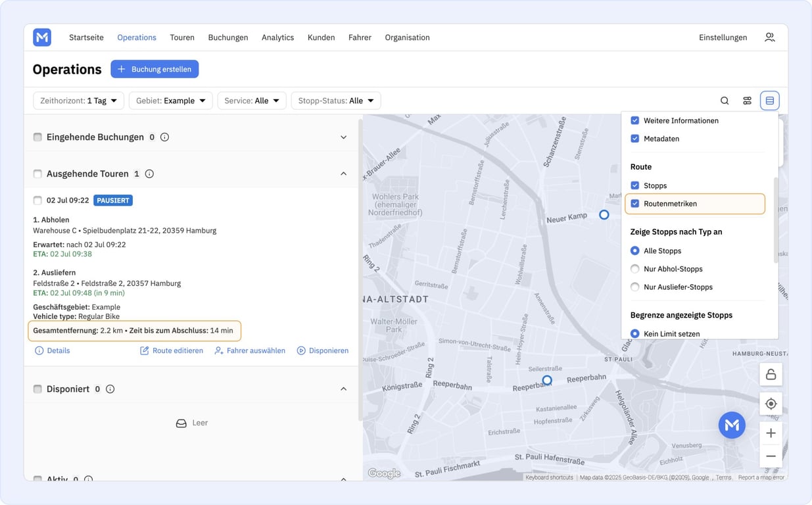Viewport: 812px width, 505px height.
Task: Click Report a map error
Action: tap(761, 477)
